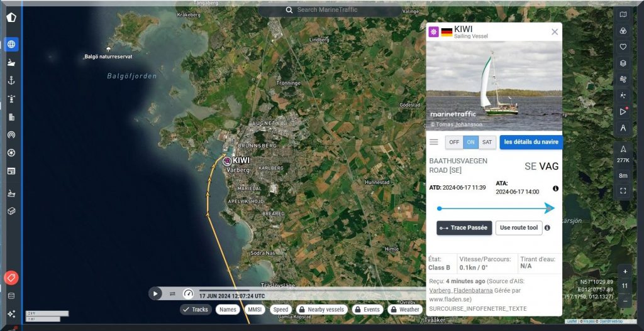Open the vessels ship icon in sidebar
644x331 pixels.
tap(11, 63)
